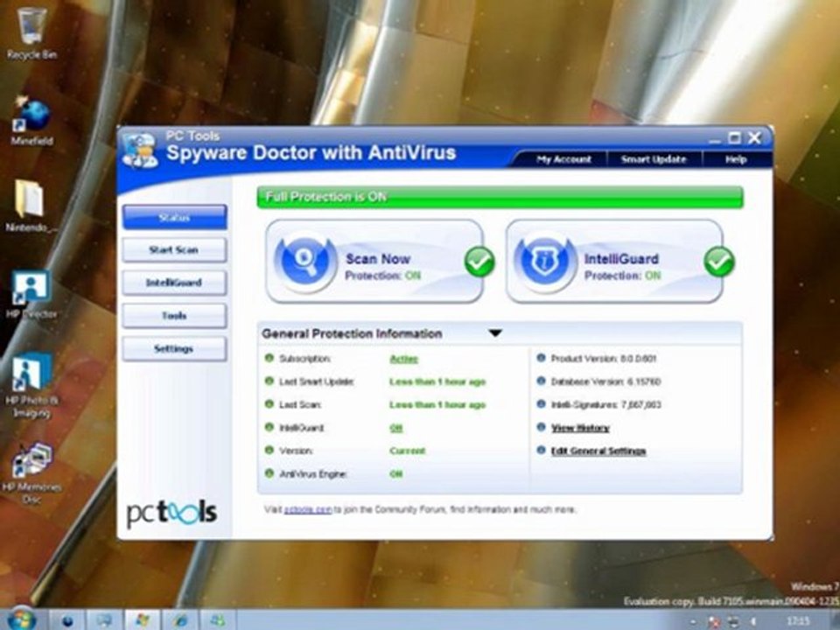
Task: Follow the pctools.com link
Action: pos(308,509)
